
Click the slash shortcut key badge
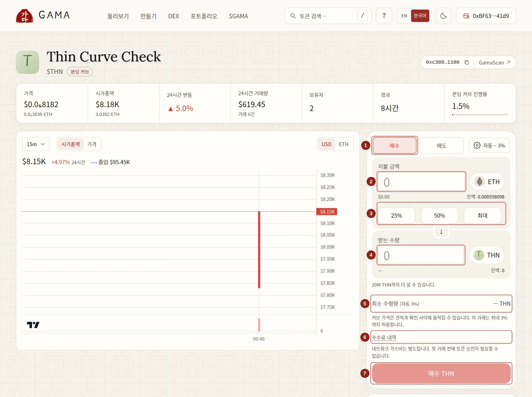coord(362,16)
